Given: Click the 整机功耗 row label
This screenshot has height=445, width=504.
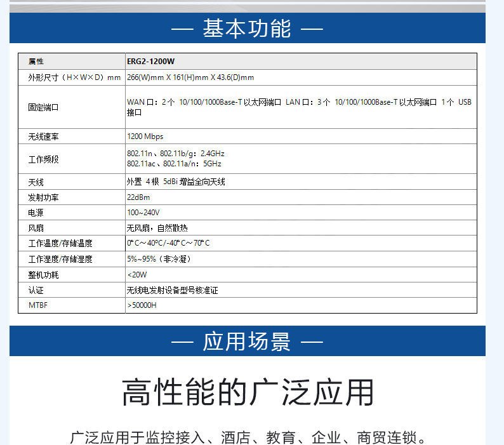Looking at the screenshot, I should pos(43,275).
